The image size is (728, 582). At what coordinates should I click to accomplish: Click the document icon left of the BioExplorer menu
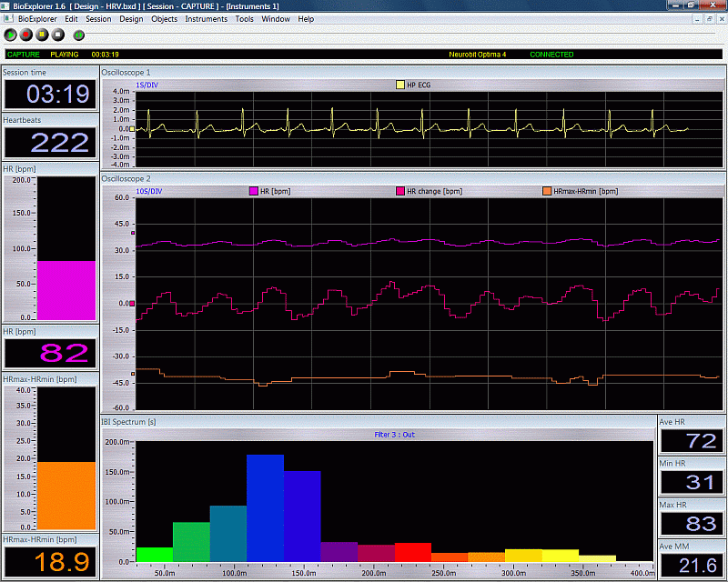[x=8, y=18]
